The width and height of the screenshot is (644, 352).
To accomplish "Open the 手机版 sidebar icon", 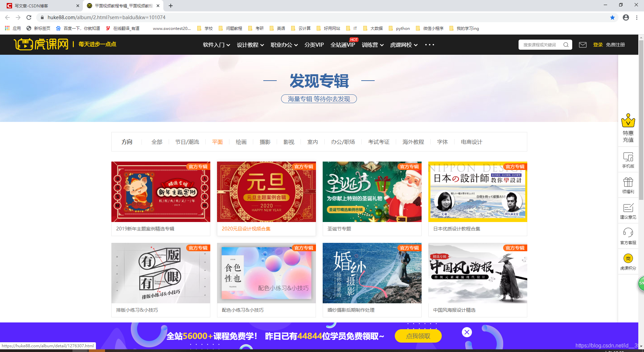I will point(628,159).
